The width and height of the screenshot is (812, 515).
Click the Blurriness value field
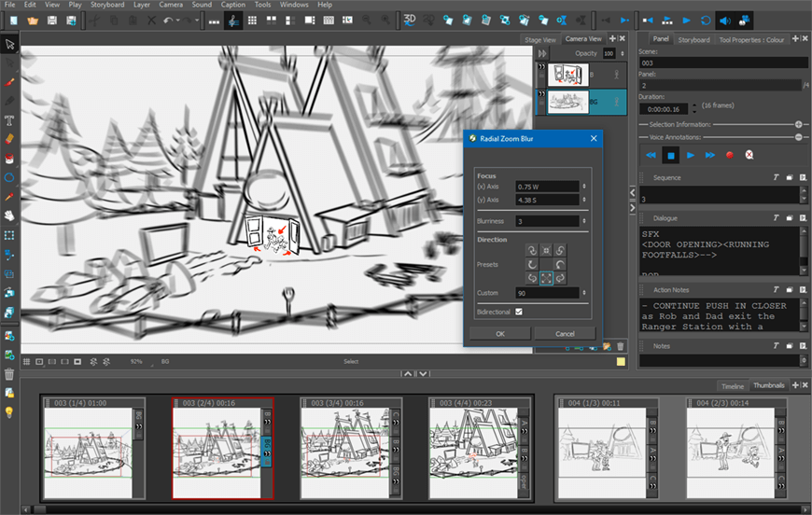tap(547, 221)
